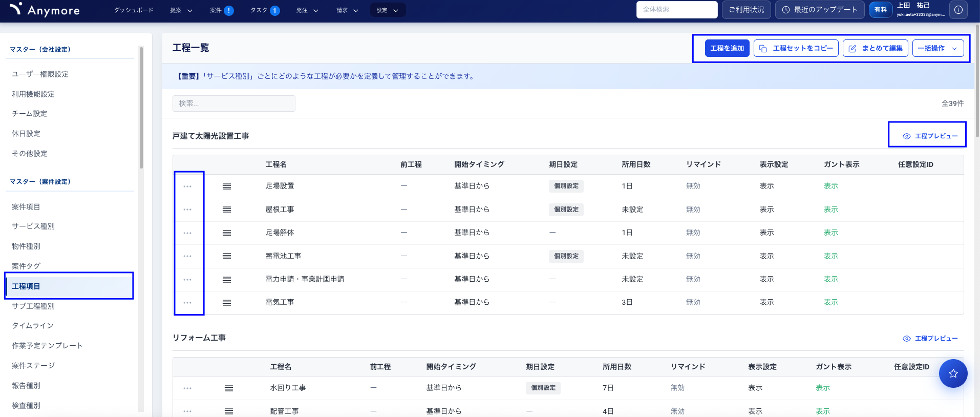Expand the 提案 dropdown menu
The image size is (980, 417).
(x=181, y=10)
